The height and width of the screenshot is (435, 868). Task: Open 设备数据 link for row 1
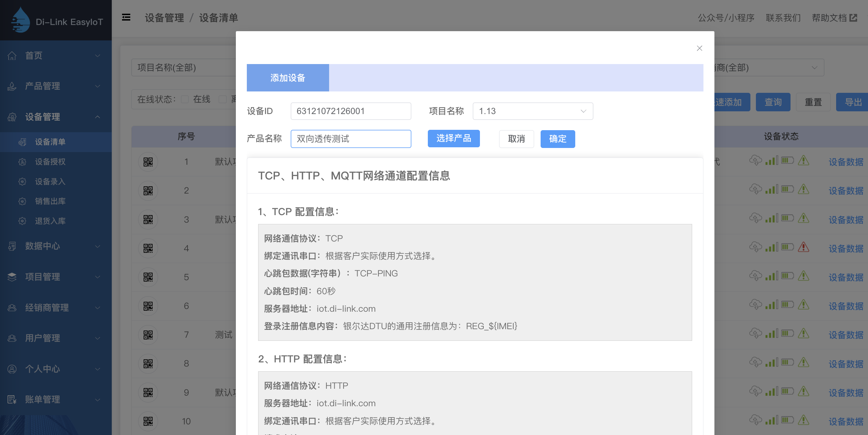pyautogui.click(x=846, y=162)
